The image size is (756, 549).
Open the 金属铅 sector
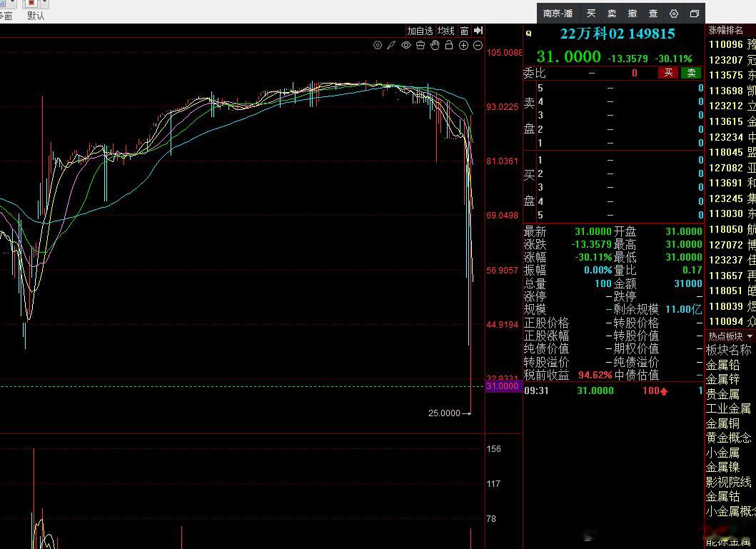[722, 365]
